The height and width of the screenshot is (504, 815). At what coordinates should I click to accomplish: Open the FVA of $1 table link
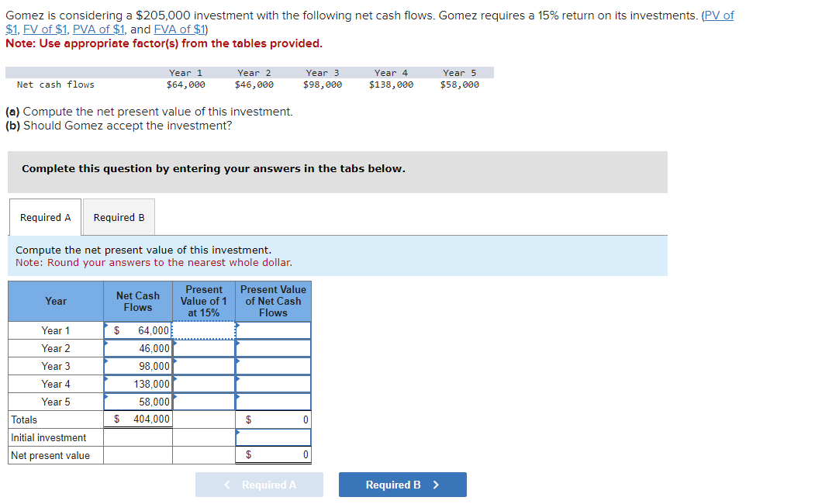[x=179, y=29]
